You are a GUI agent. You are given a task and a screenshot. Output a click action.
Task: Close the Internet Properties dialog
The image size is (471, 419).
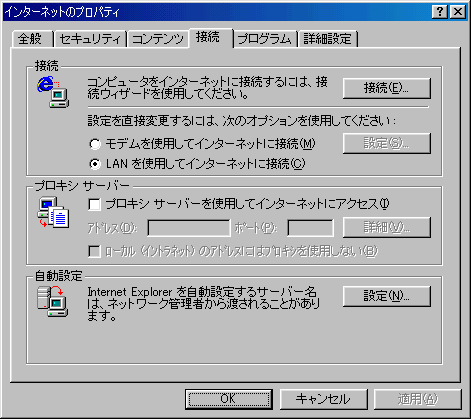(x=458, y=12)
